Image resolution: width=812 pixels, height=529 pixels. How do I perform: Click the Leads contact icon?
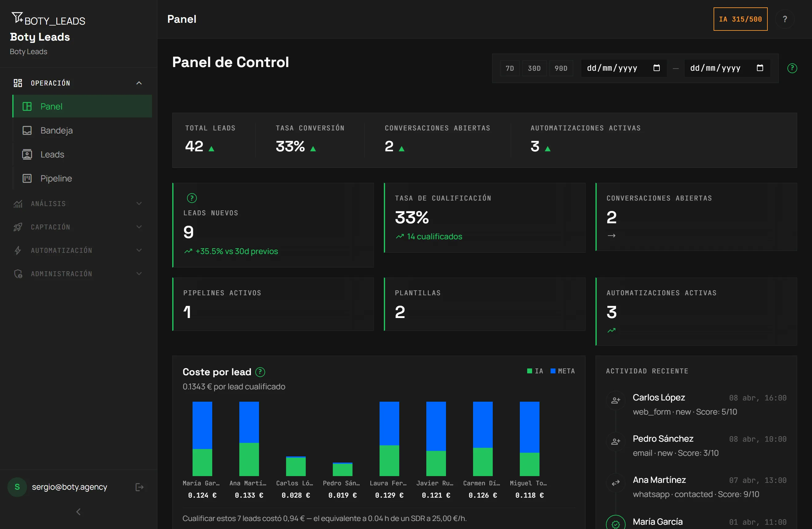tap(27, 154)
